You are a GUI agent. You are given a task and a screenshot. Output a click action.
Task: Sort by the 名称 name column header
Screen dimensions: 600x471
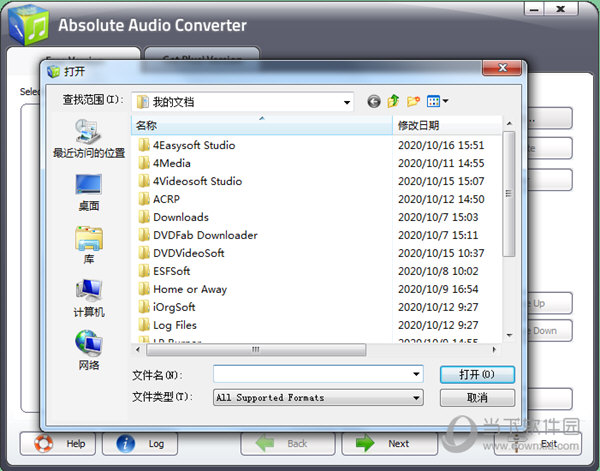tap(262, 125)
